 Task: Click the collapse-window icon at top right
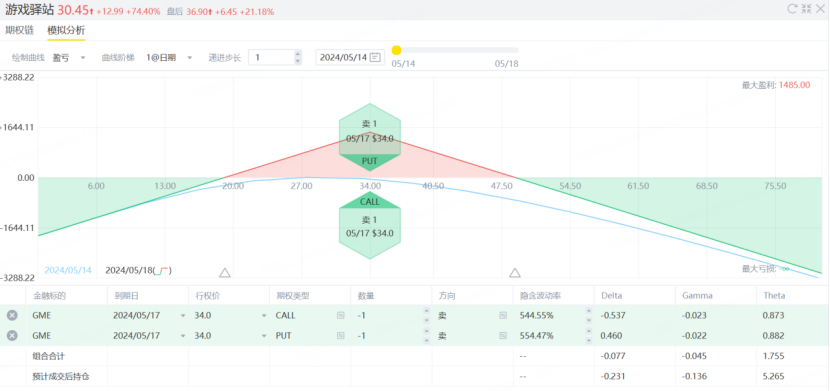coord(807,8)
